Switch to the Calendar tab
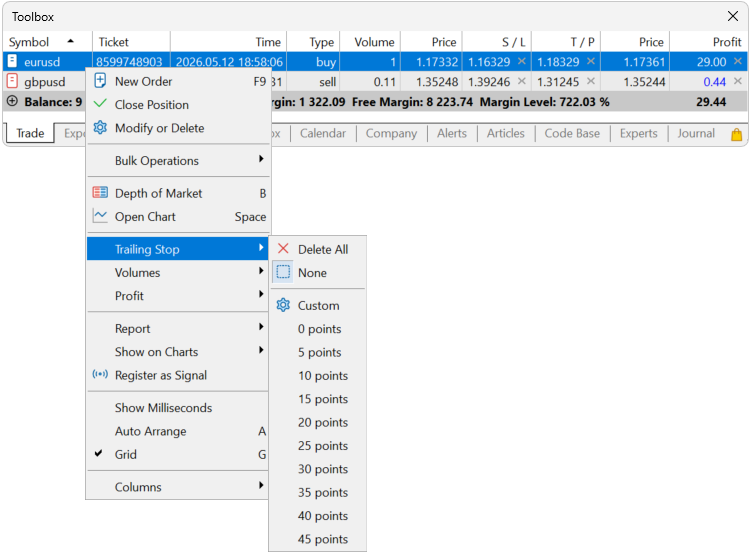Screen dimensions: 750x554 323,133
